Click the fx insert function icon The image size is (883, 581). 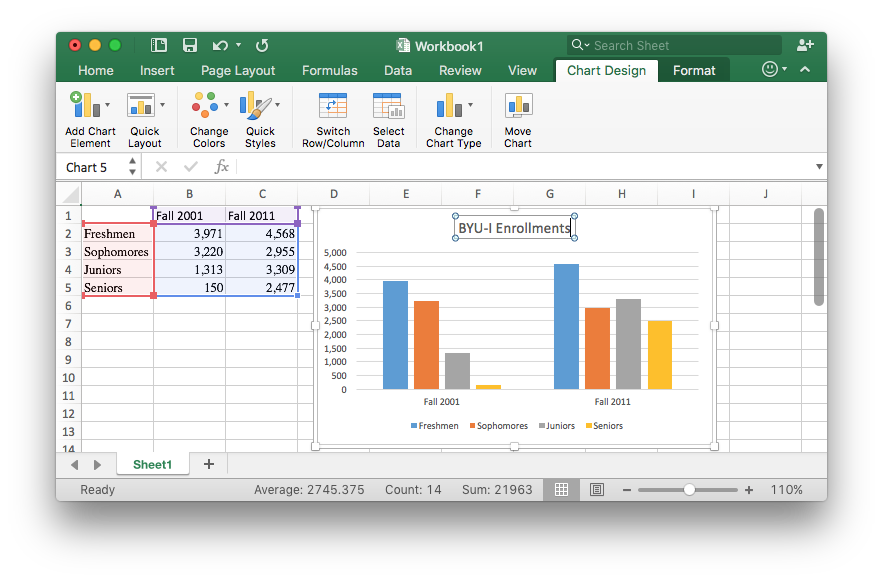click(221, 167)
